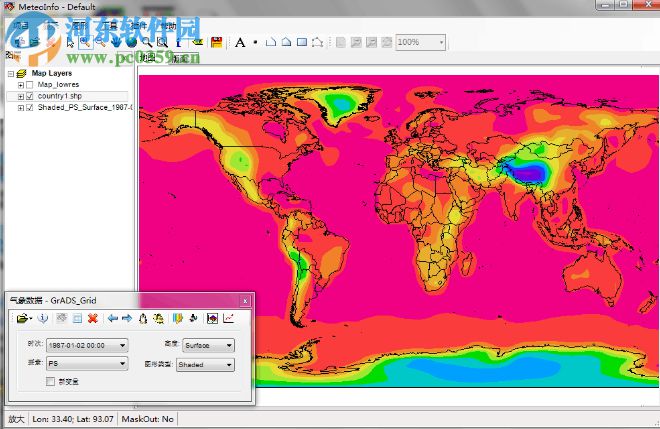Image resolution: width=660 pixels, height=429 pixels.
Task: Select the draw rectangle tool
Action: tap(302, 42)
